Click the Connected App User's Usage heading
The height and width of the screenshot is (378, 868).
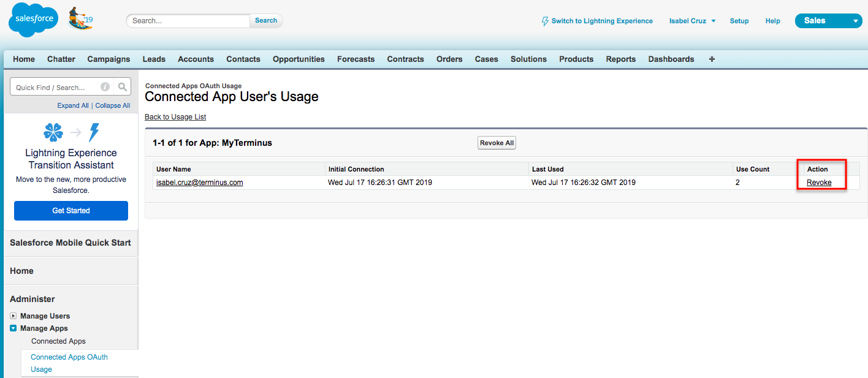[232, 97]
